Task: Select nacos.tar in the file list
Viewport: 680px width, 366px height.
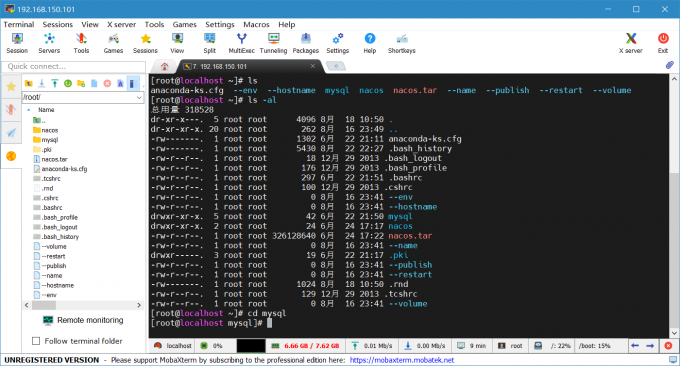Action: pos(54,159)
